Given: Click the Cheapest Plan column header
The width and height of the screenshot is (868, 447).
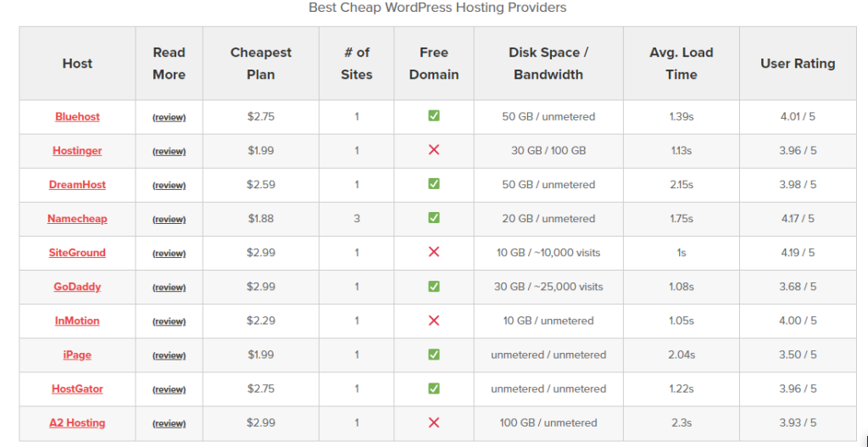Looking at the screenshot, I should coord(261,63).
